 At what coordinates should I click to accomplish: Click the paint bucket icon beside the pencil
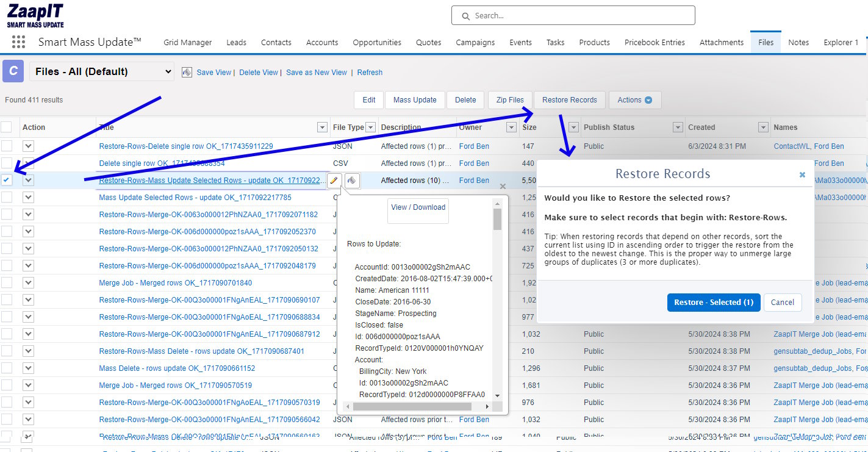353,180
